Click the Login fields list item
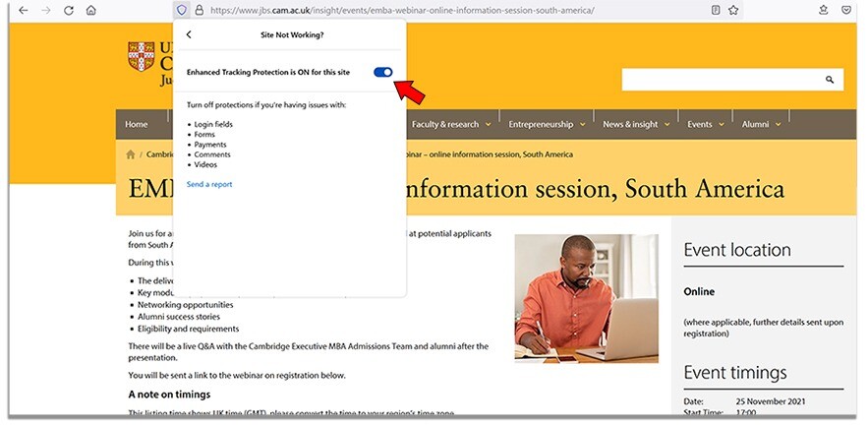The image size is (868, 425). (x=213, y=124)
